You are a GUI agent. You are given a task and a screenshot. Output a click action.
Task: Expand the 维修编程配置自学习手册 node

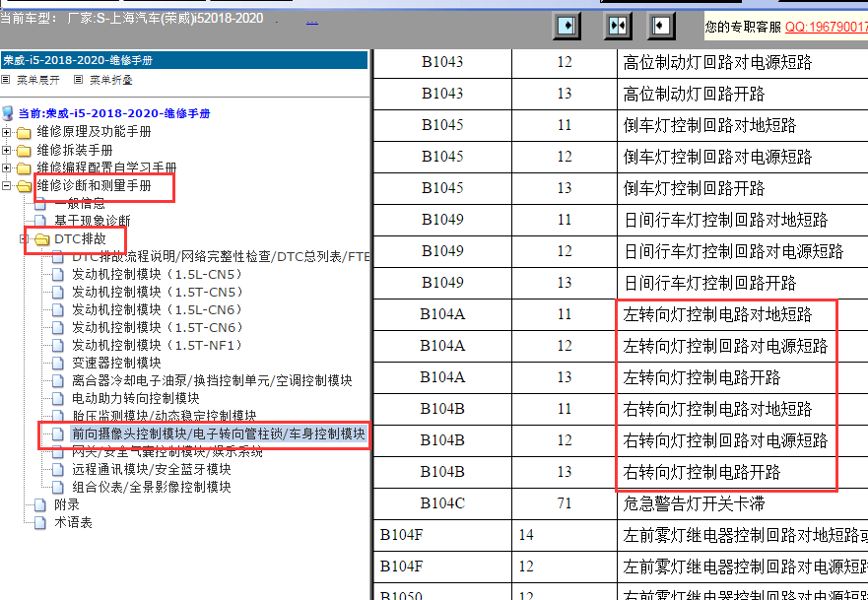pyautogui.click(x=6, y=167)
